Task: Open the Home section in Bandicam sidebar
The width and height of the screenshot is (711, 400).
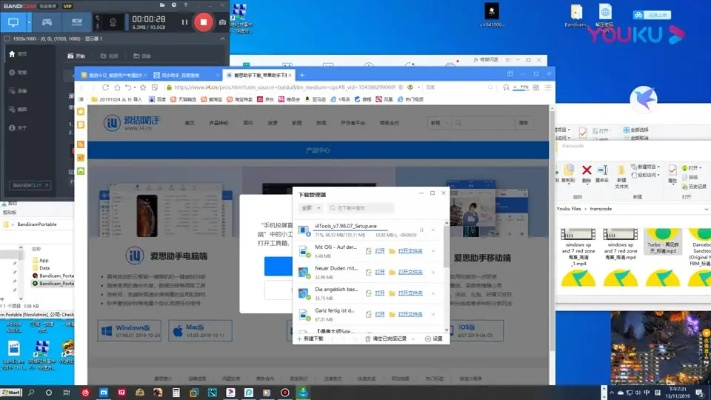Action: click(x=18, y=54)
